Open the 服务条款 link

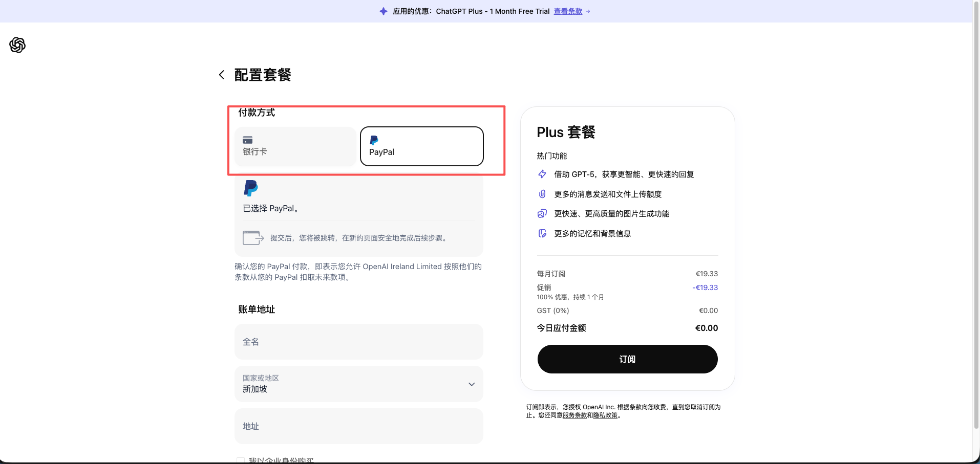576,415
